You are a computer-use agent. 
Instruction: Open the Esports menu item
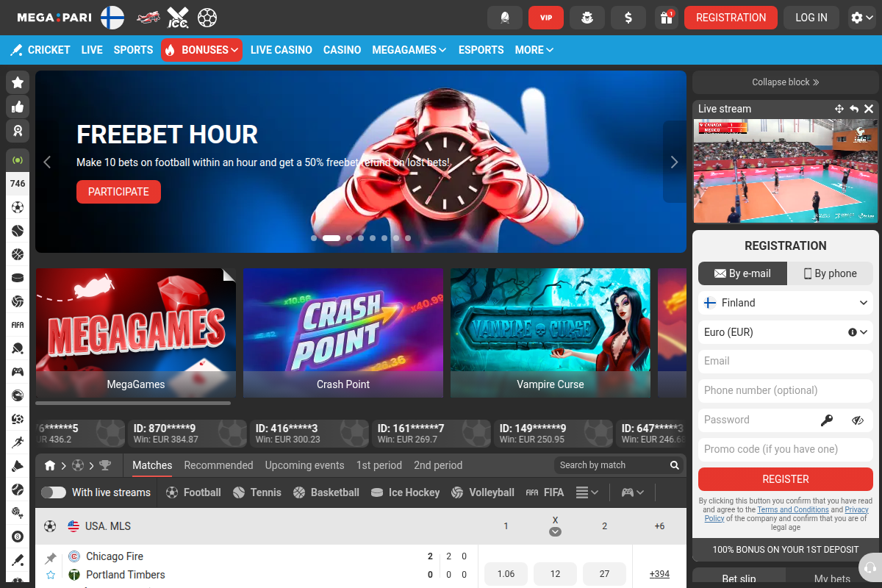481,50
